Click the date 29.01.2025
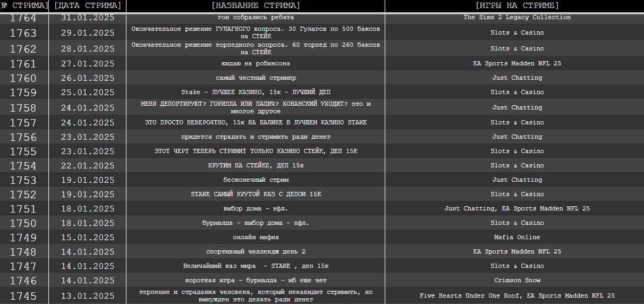 pos(88,33)
